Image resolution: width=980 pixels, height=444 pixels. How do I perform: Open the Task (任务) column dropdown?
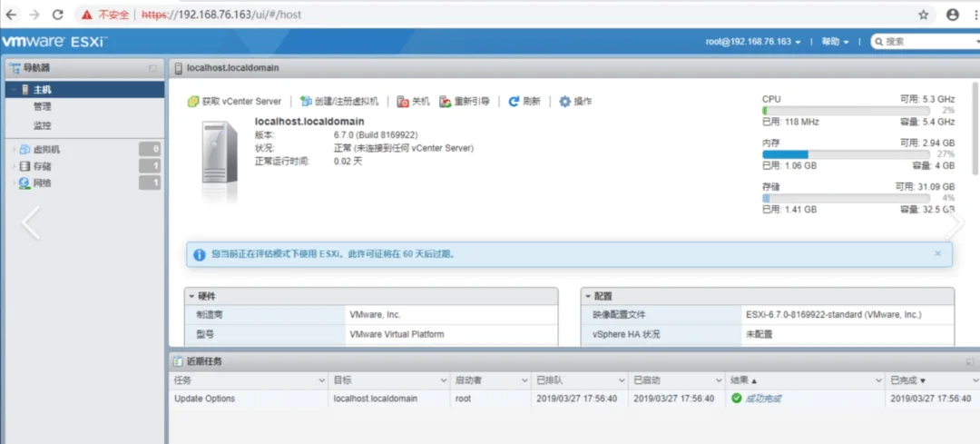click(322, 380)
